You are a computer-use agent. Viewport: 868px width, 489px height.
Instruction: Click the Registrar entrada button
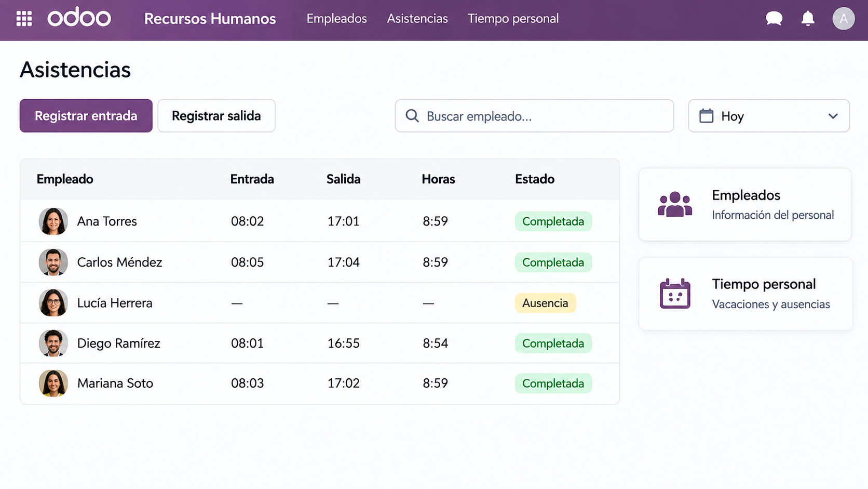tap(86, 115)
